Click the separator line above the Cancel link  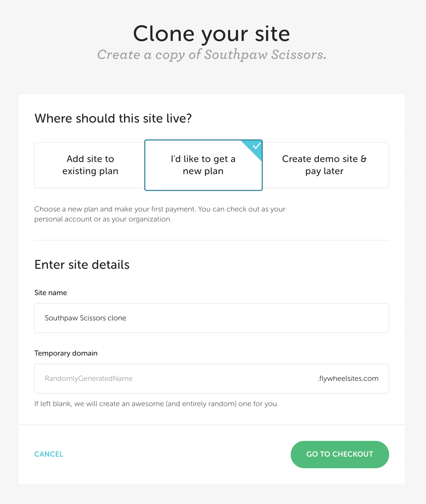[x=211, y=425]
